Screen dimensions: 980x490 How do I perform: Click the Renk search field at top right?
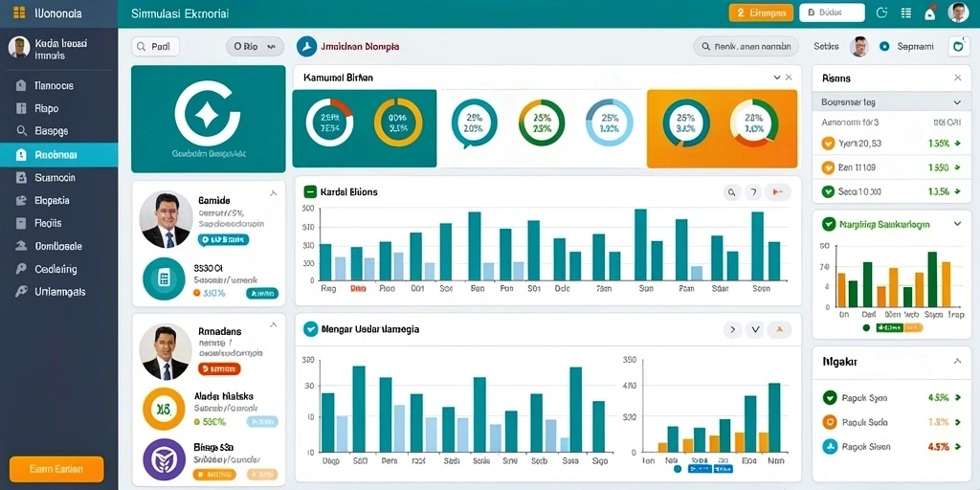[x=746, y=46]
